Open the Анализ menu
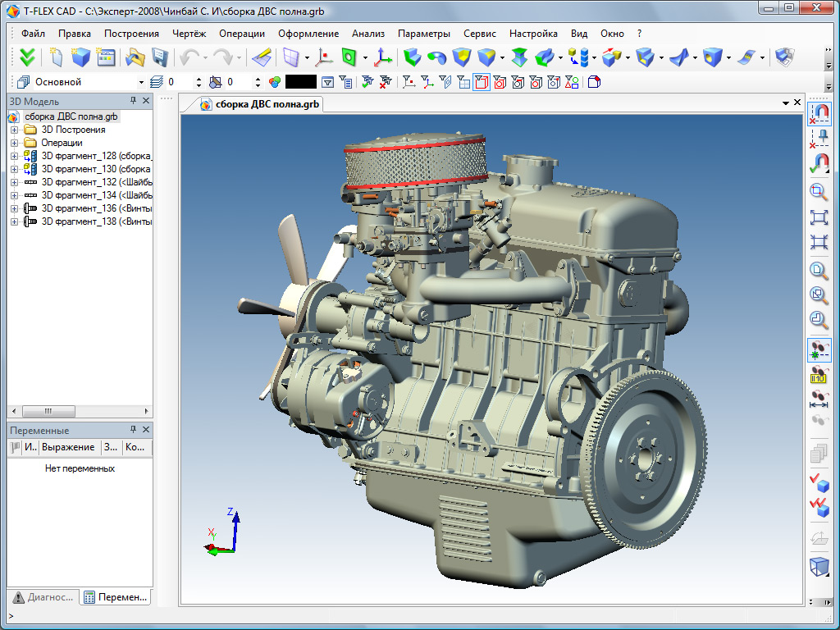 tap(368, 33)
